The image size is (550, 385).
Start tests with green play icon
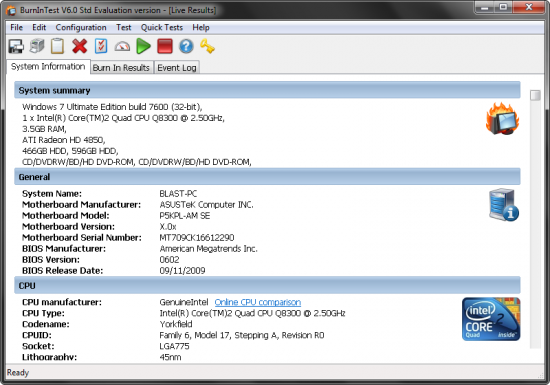143,46
